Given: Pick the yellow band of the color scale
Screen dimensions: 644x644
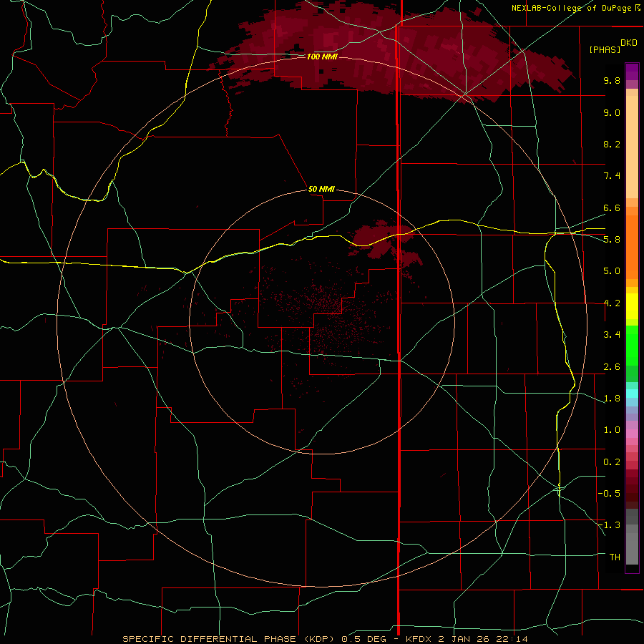Looking at the screenshot, I should click(x=632, y=306).
